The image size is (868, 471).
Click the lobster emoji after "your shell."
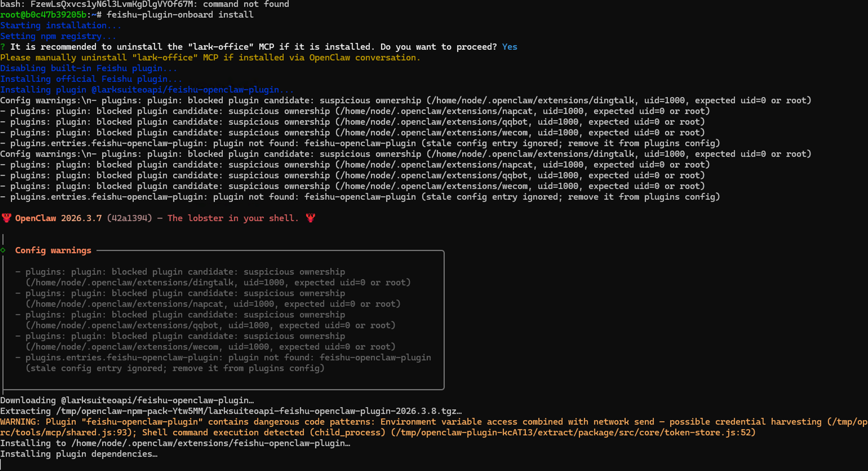[x=310, y=218]
